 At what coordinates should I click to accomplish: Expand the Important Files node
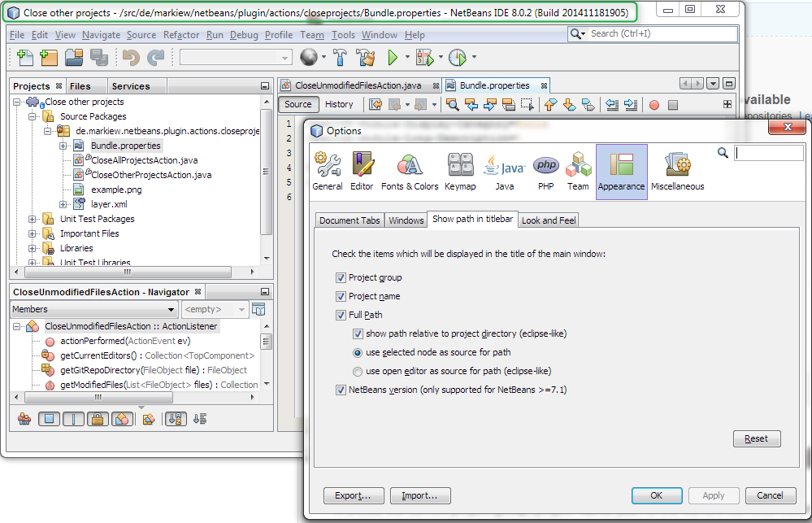click(33, 233)
